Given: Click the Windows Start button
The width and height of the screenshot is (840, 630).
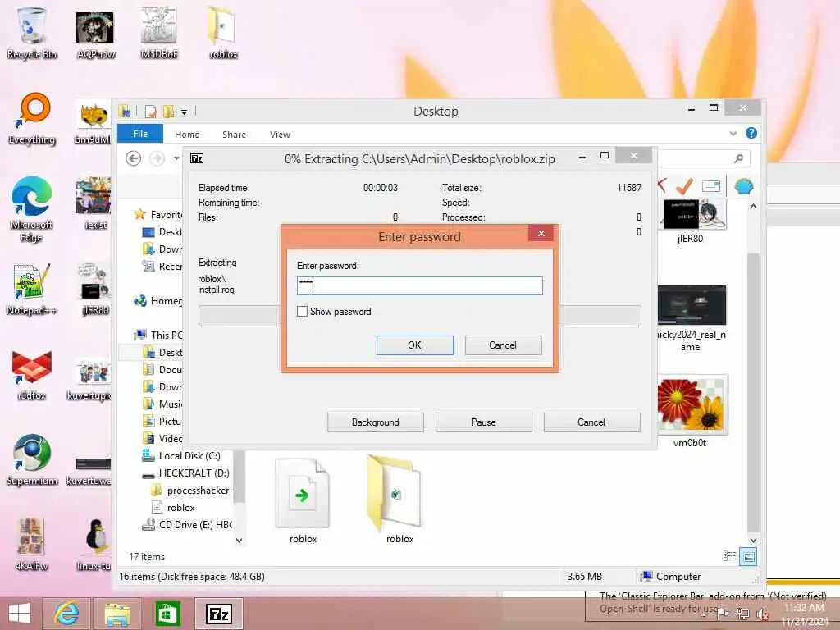Looking at the screenshot, I should (x=20, y=614).
